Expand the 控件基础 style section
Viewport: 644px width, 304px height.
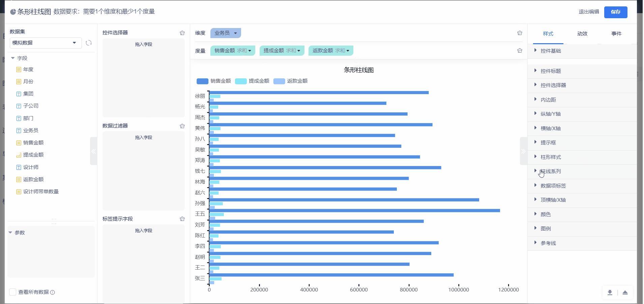(582, 51)
